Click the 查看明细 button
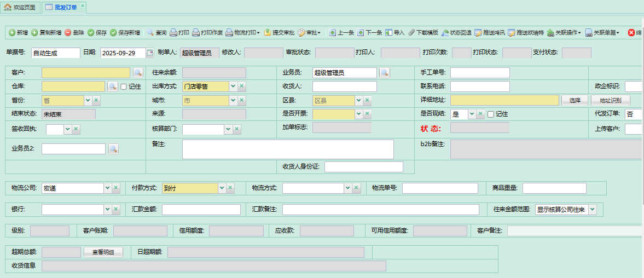Screen dimensions: 644x278 (x=103, y=252)
